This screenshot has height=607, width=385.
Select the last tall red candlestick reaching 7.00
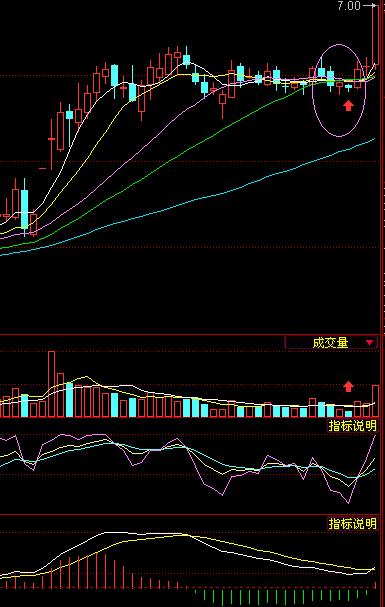[375, 34]
